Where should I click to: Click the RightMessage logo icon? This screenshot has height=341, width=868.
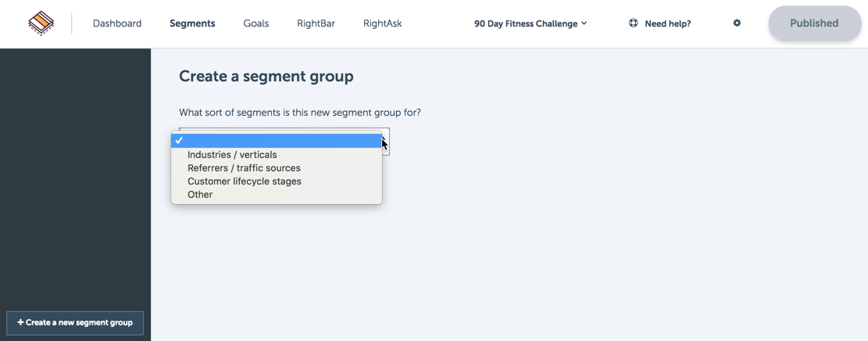coord(41,23)
